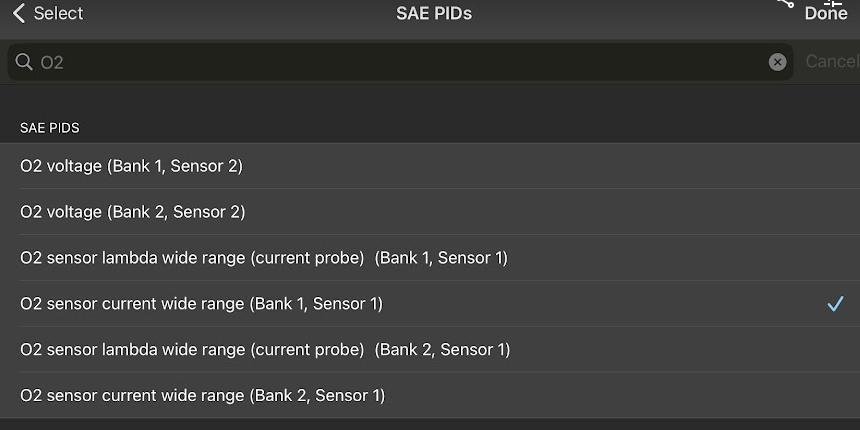The width and height of the screenshot is (860, 430).
Task: Choose O2 sensor lambda wide range Bank 1
Action: click(x=264, y=258)
